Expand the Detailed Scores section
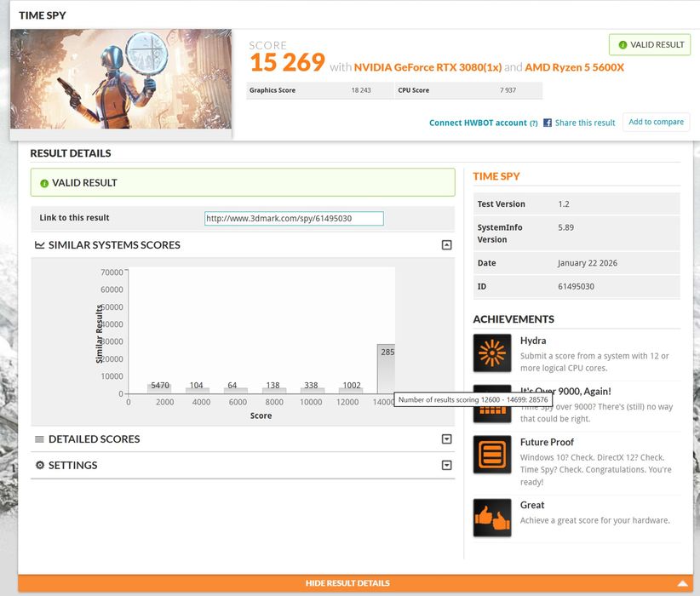Image resolution: width=700 pixels, height=596 pixels. coord(446,439)
